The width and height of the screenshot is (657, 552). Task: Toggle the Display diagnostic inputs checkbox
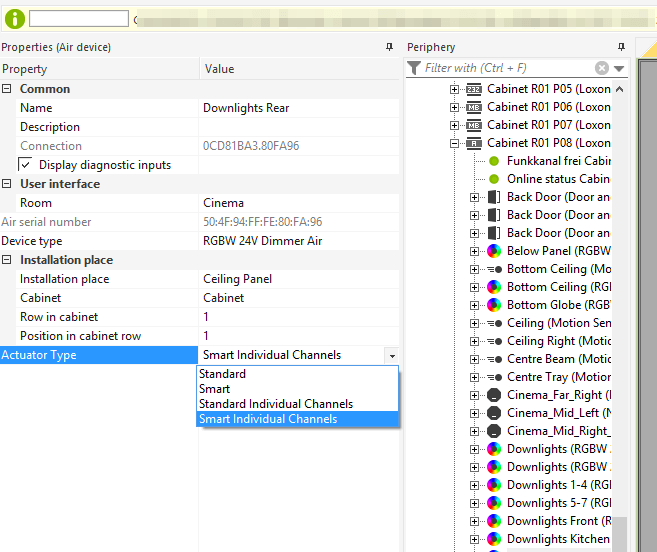(x=27, y=165)
